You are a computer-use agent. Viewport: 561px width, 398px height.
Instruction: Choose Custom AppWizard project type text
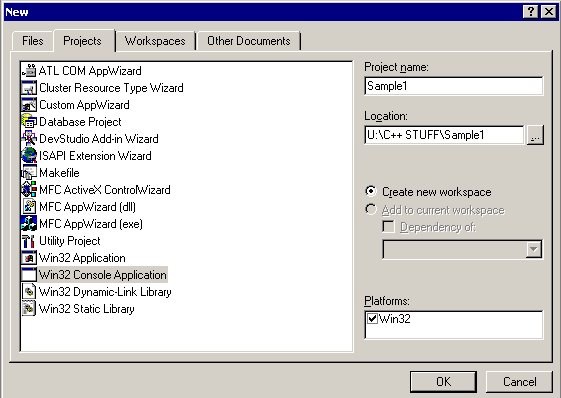pos(84,105)
